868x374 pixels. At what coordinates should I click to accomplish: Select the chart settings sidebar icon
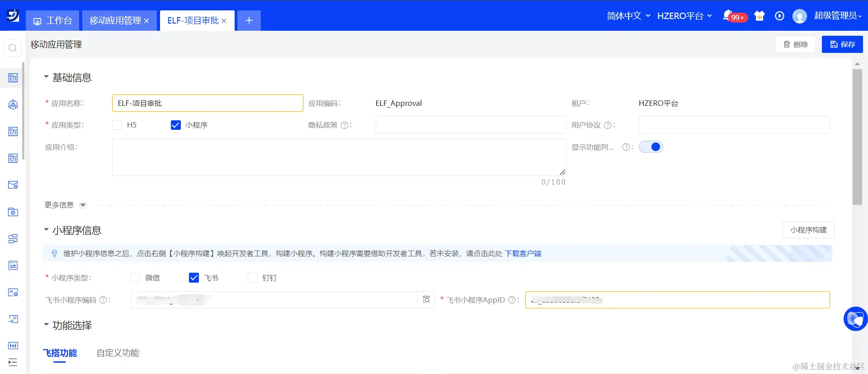tap(13, 292)
